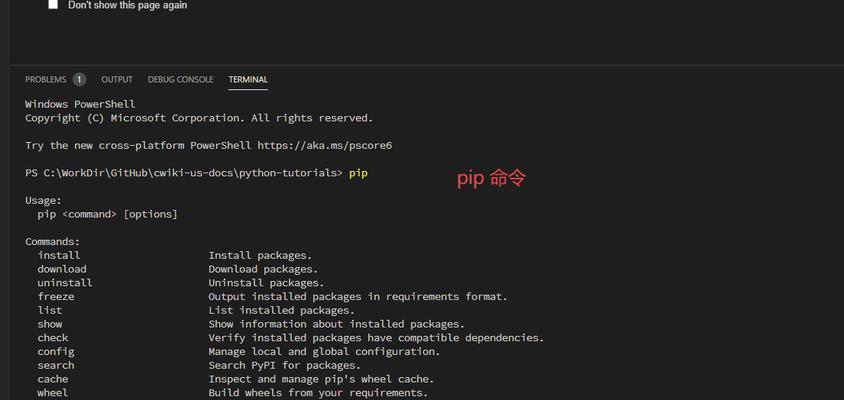
Task: Click the "install" command in pip help
Action: coord(59,255)
